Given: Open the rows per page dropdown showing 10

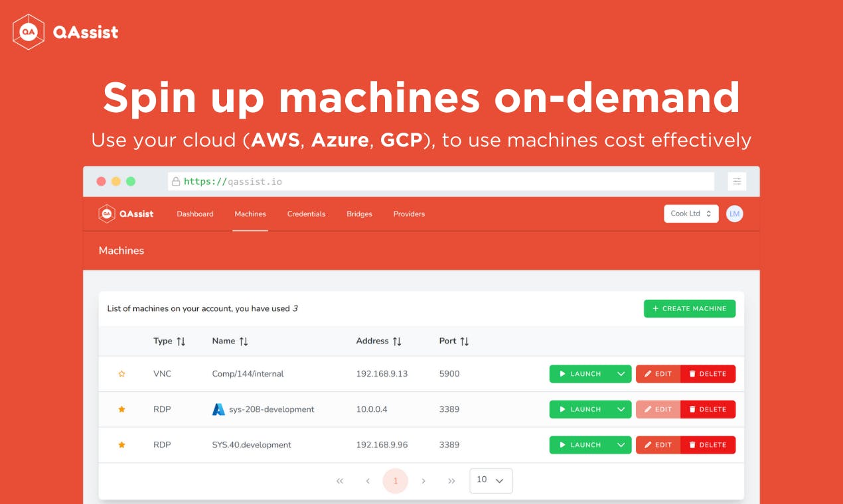Looking at the screenshot, I should [491, 481].
